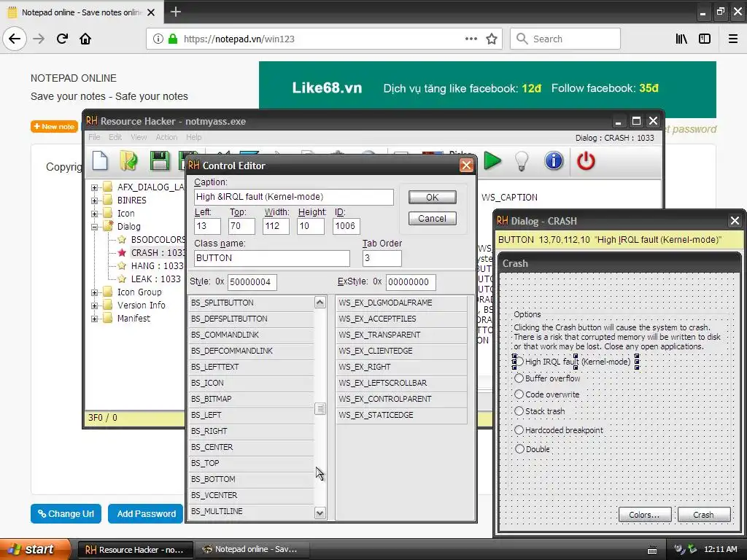747x560 pixels.
Task: Close the Notepad online browser tab
Action: tap(151, 12)
